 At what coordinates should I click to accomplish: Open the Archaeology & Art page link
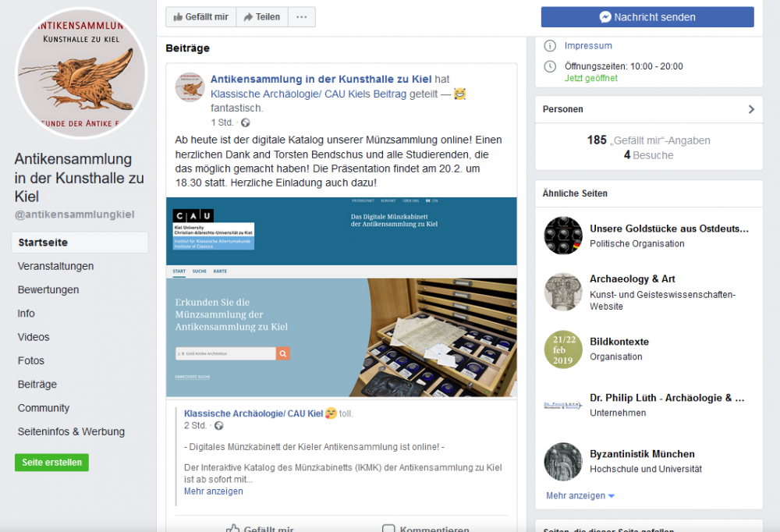coord(633,278)
